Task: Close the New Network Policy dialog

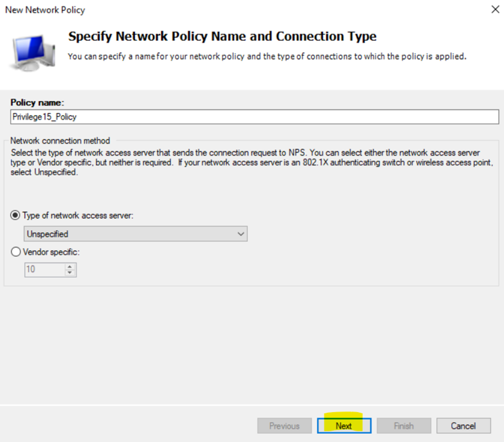Action: [x=495, y=9]
